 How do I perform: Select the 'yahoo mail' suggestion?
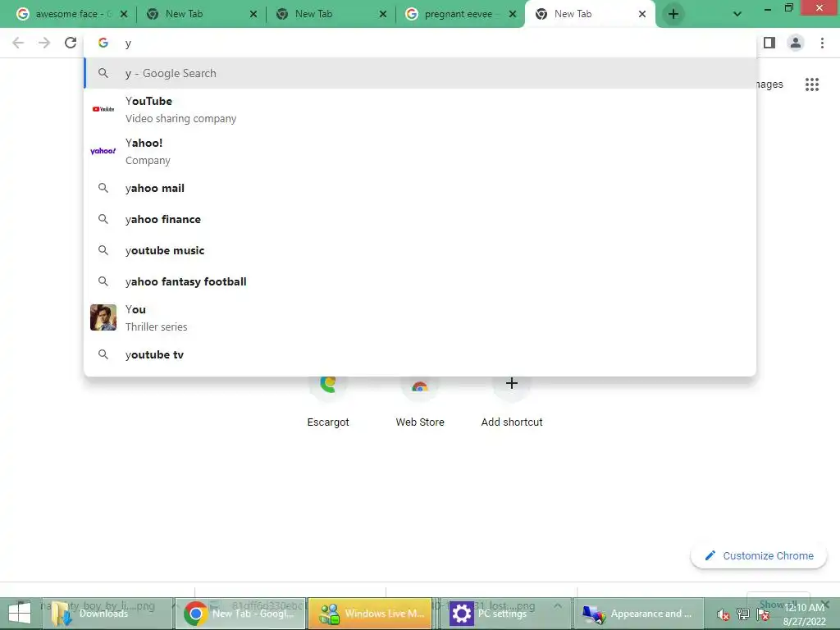click(x=420, y=188)
